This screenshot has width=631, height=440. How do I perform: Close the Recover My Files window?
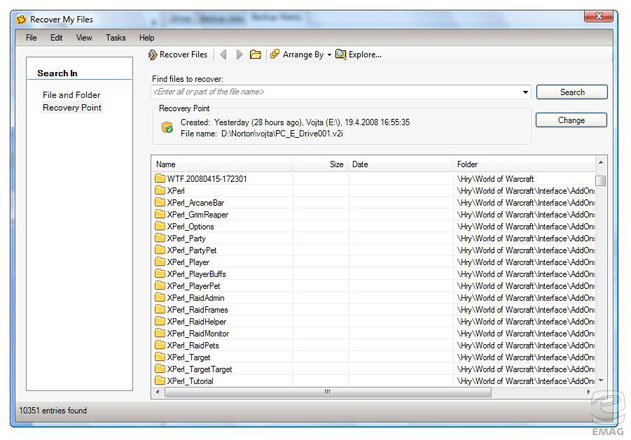click(x=598, y=17)
